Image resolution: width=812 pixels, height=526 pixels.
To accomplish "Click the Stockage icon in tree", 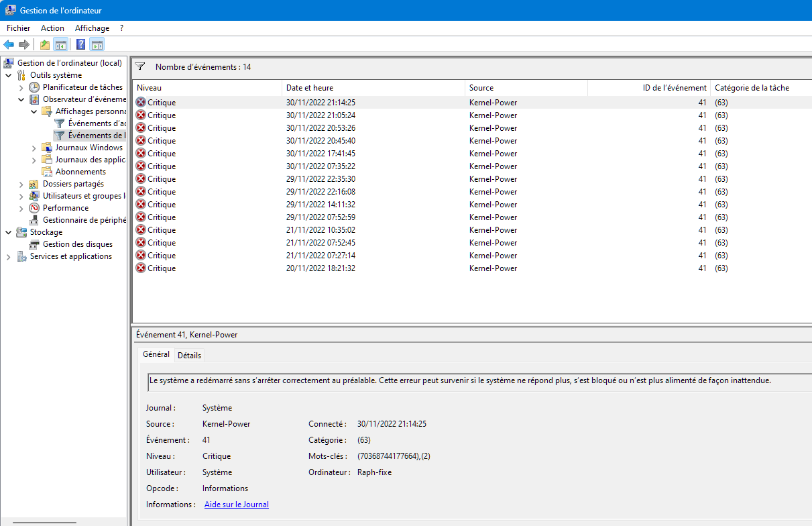I will (x=21, y=232).
